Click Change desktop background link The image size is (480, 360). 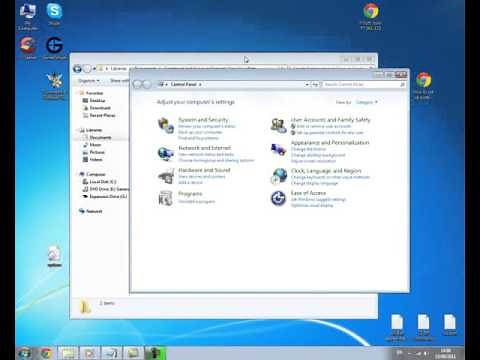[x=318, y=155]
